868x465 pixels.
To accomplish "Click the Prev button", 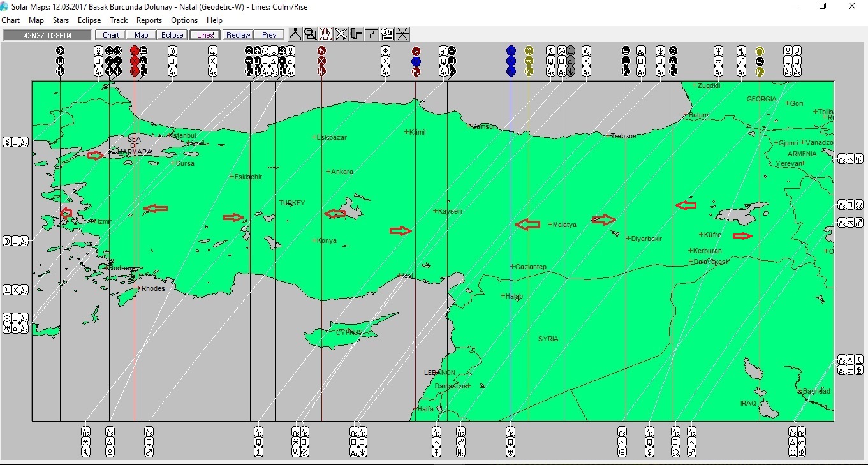I will coord(268,34).
